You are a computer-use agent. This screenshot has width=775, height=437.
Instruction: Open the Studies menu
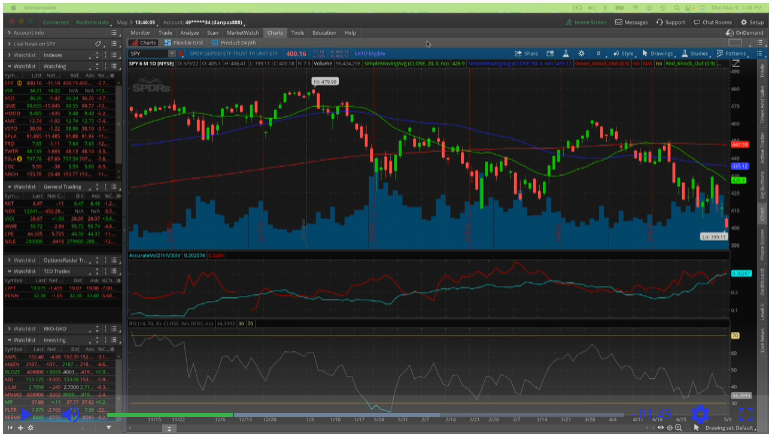coord(695,53)
